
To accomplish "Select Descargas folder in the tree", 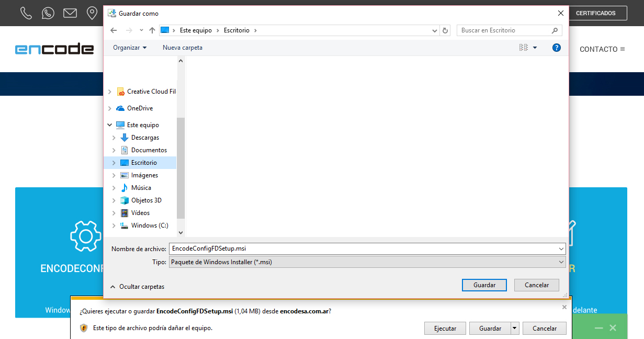I will 145,138.
